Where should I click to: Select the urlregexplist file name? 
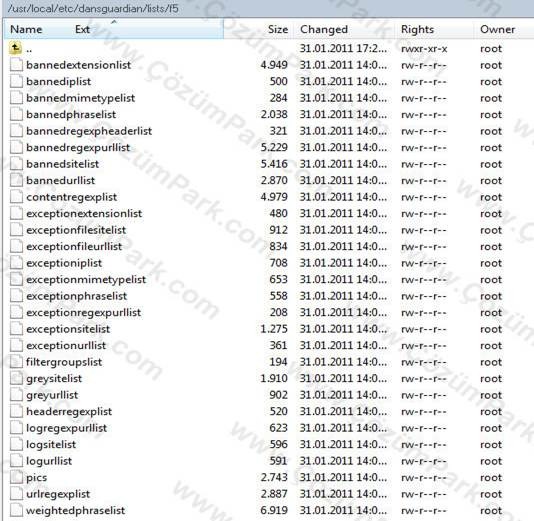(58, 494)
